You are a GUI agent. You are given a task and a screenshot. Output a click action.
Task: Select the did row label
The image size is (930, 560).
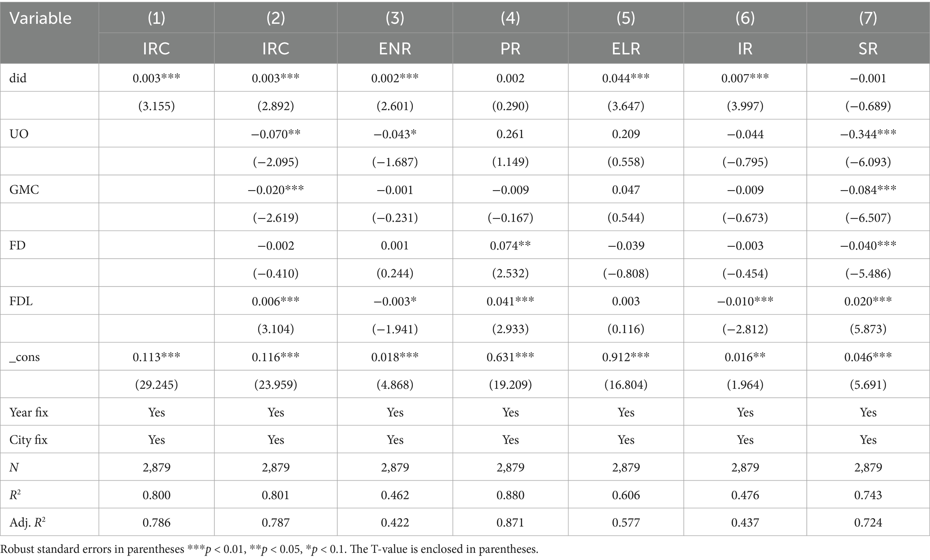tap(18, 78)
